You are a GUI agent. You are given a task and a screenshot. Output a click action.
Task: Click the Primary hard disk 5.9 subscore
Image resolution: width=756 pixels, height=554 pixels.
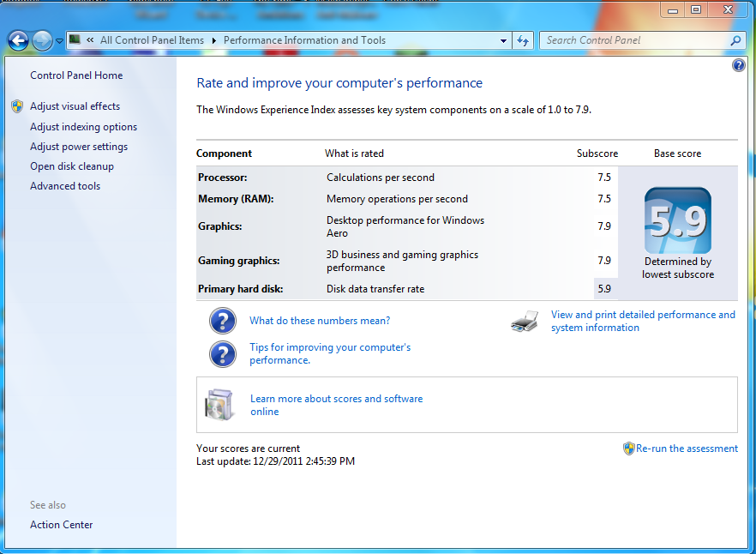604,289
